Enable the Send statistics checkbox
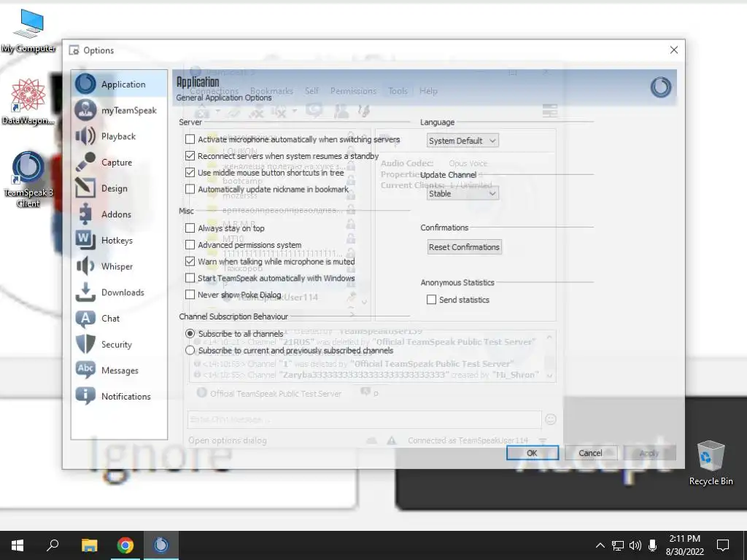Screen dimensions: 747x560 point(432,300)
